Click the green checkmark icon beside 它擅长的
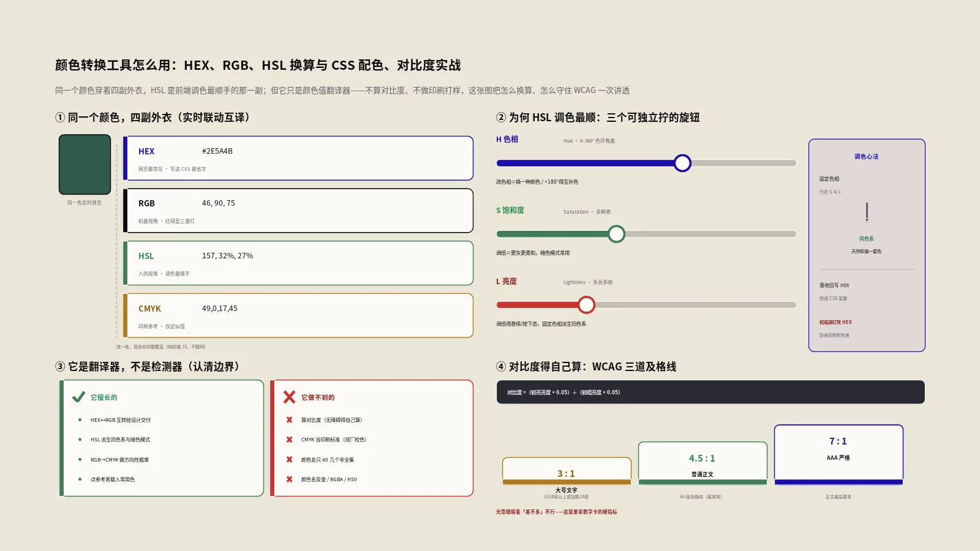 (x=78, y=397)
